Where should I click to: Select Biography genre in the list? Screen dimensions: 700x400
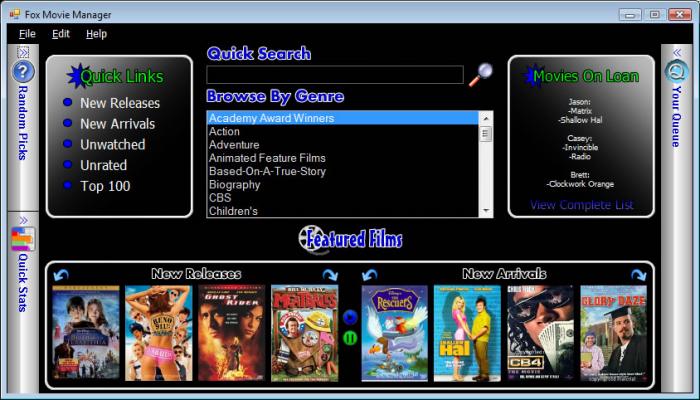pyautogui.click(x=342, y=185)
